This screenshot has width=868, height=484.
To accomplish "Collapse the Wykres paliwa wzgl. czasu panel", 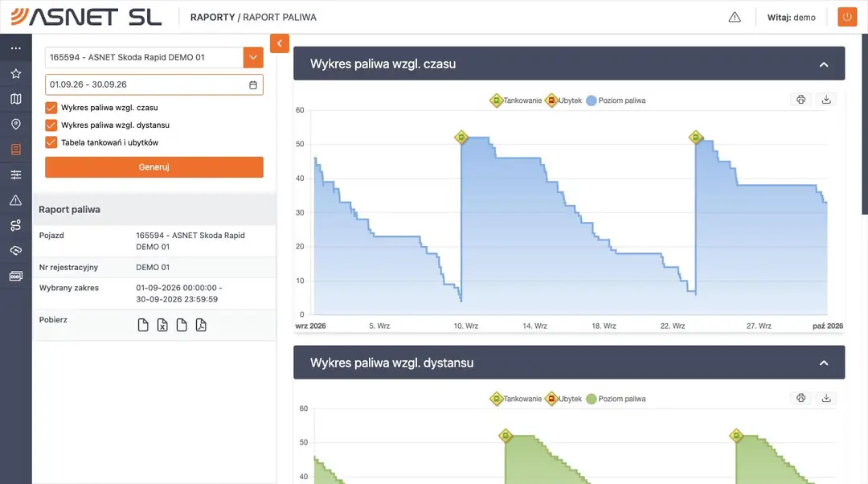I will 824,64.
